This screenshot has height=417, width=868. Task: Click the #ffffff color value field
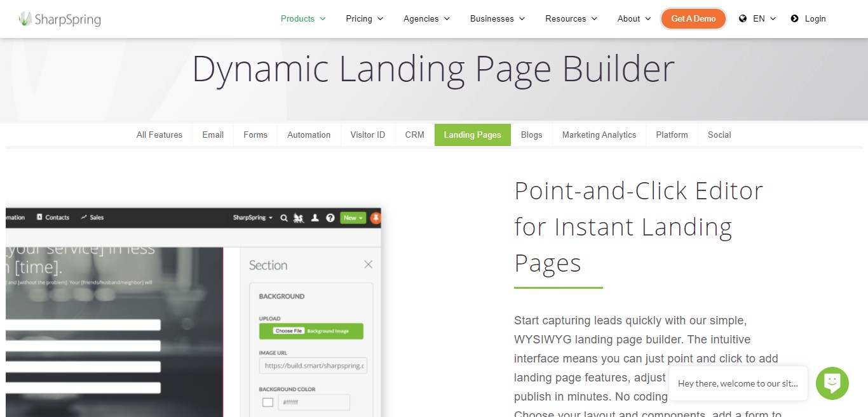(x=314, y=402)
